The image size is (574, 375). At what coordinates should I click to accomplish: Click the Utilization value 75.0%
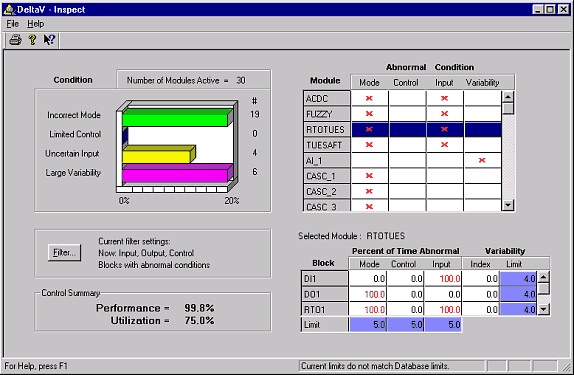coord(199,320)
